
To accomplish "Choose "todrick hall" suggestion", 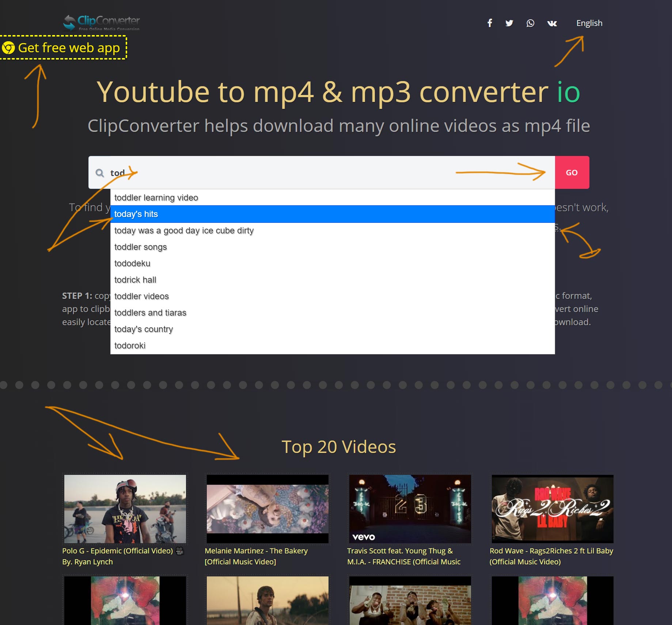I will (x=135, y=280).
